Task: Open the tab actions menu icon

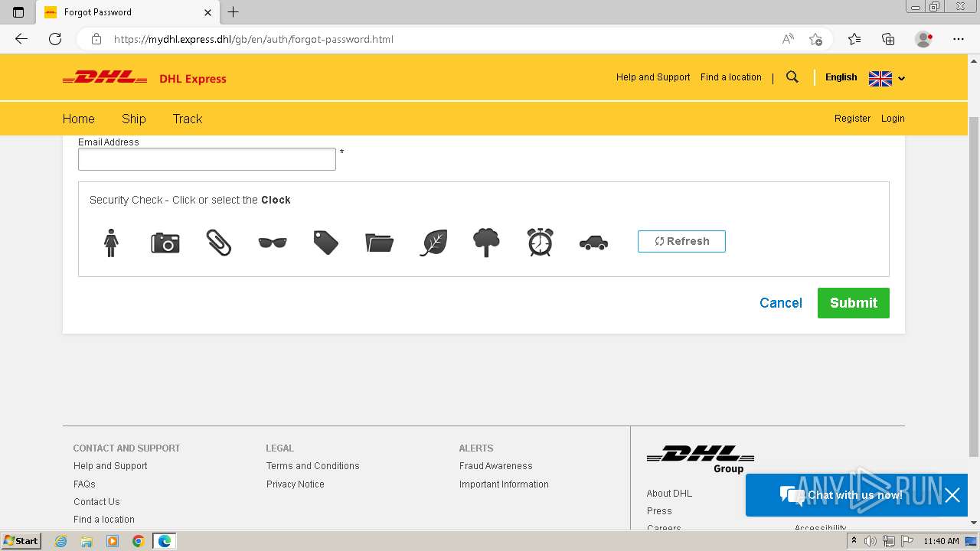Action: click(18, 12)
